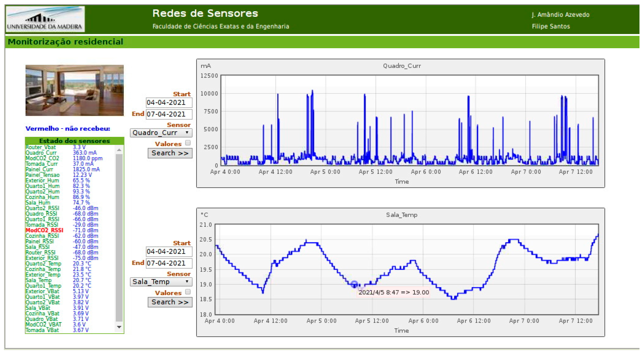Open Quadro_Curr dropdown arrow

pyautogui.click(x=187, y=132)
